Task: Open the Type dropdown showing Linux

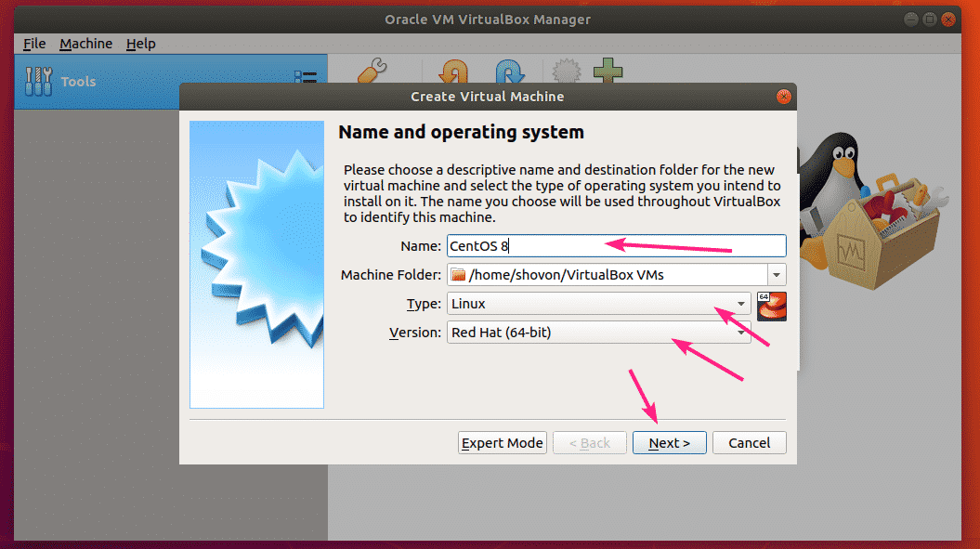Action: 599,303
